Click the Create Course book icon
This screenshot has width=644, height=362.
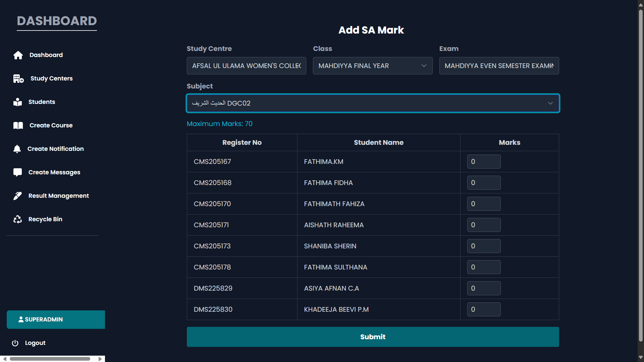coord(18,125)
